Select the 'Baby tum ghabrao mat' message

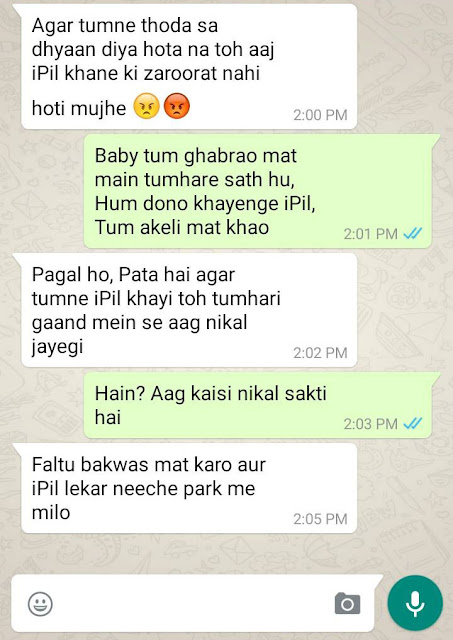tap(258, 191)
